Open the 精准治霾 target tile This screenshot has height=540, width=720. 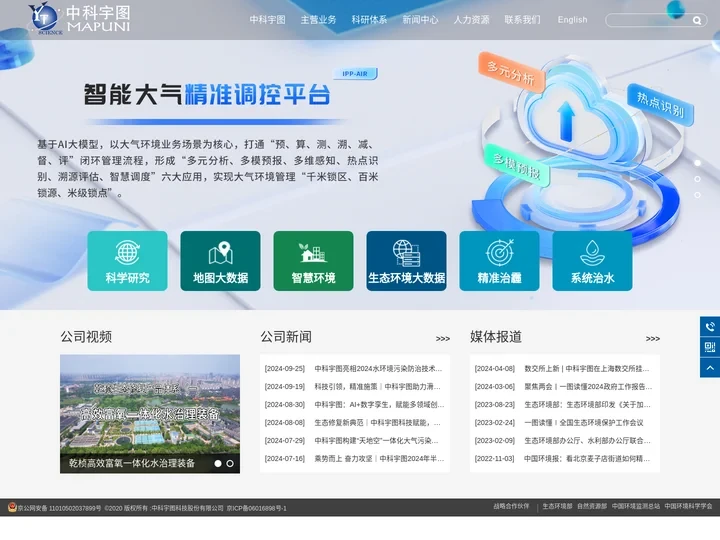point(499,261)
